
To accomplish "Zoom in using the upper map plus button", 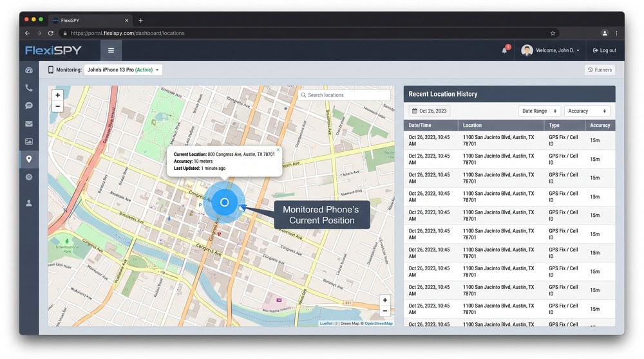I will coord(57,95).
